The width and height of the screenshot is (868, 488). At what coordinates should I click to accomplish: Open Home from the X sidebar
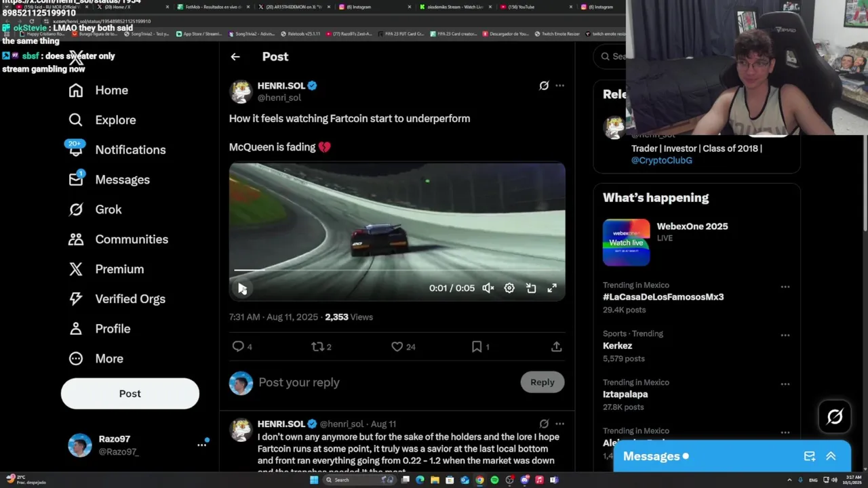(98, 90)
